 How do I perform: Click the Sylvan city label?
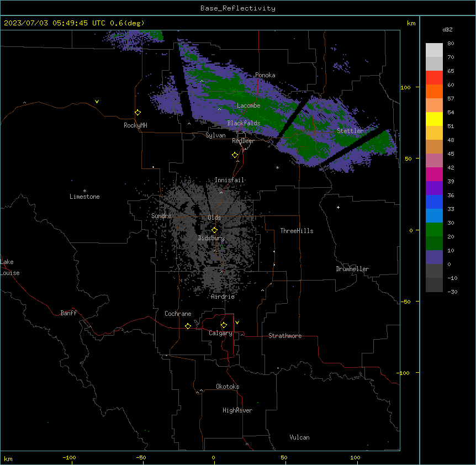[215, 135]
